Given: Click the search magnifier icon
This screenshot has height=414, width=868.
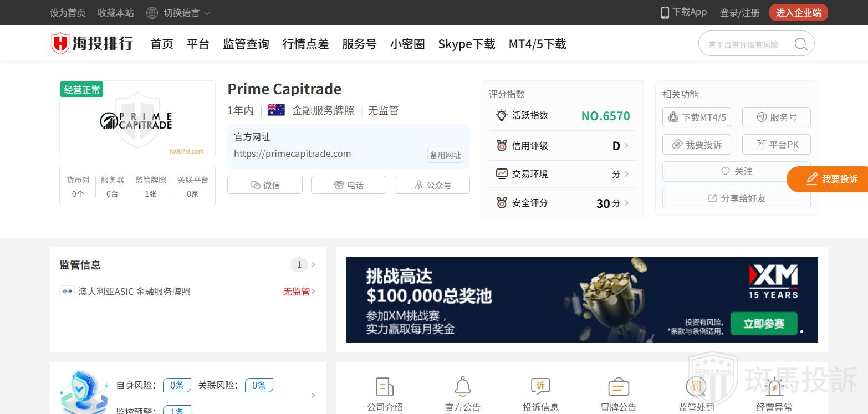Looking at the screenshot, I should click(x=800, y=44).
